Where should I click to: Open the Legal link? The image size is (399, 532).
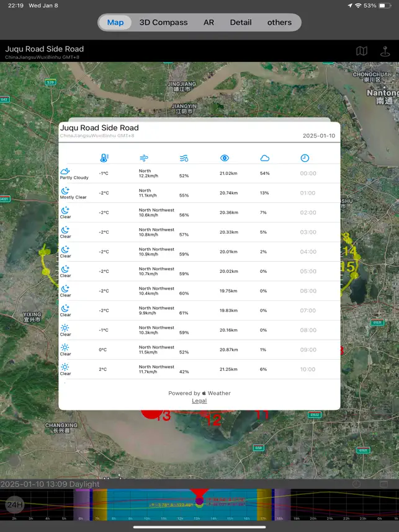[199, 401]
